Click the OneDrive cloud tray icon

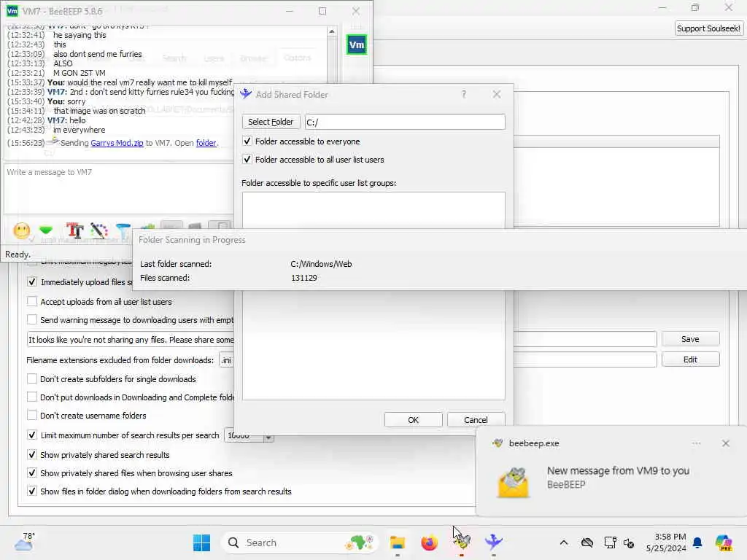587,542
